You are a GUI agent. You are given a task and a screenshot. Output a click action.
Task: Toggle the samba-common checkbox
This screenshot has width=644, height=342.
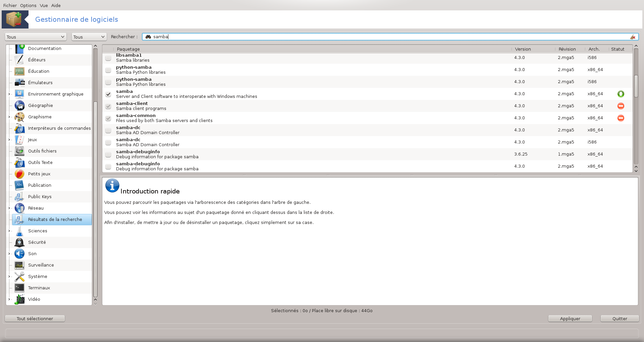[108, 118]
